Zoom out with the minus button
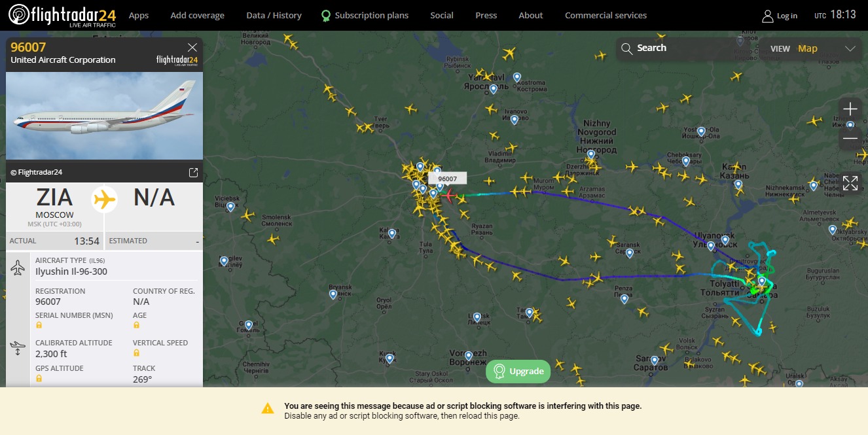The image size is (868, 435). (850, 138)
